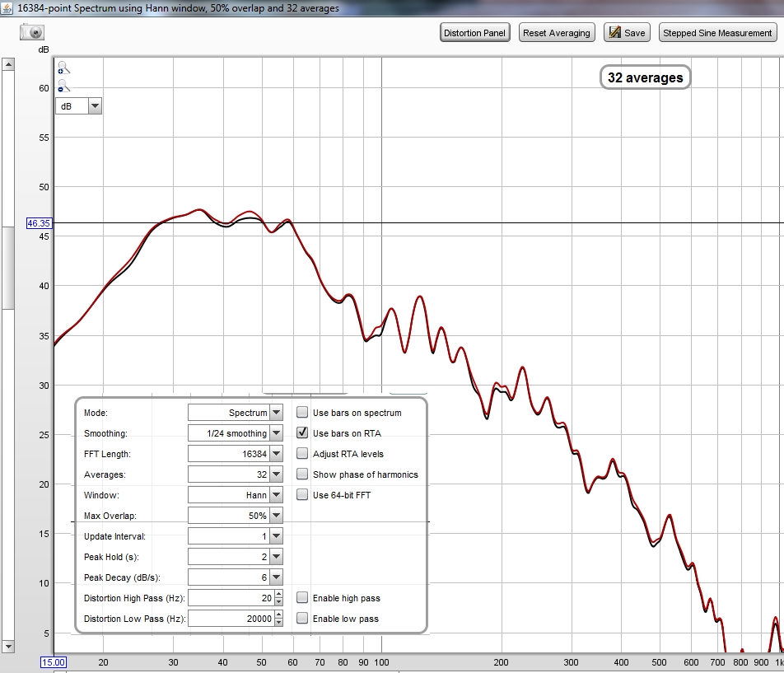
Task: Open the Distortion Panel
Action: 474,33
